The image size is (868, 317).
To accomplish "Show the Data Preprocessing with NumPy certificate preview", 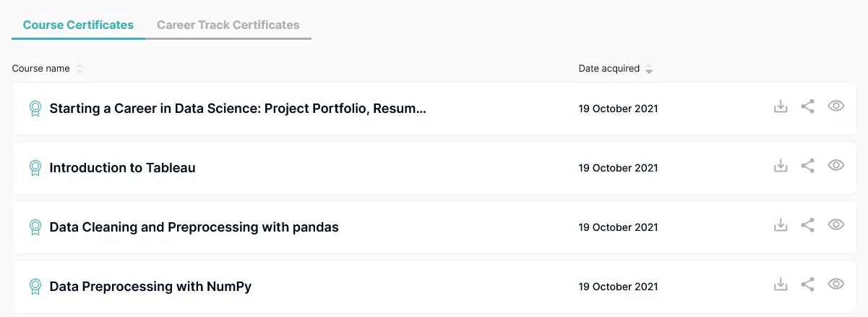I will coord(836,284).
